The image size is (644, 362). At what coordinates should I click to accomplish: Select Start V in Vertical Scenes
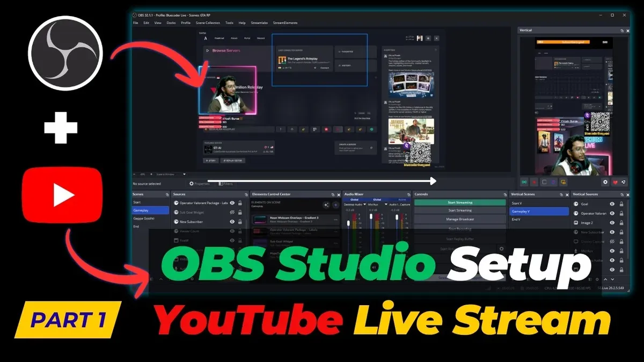(x=539, y=203)
